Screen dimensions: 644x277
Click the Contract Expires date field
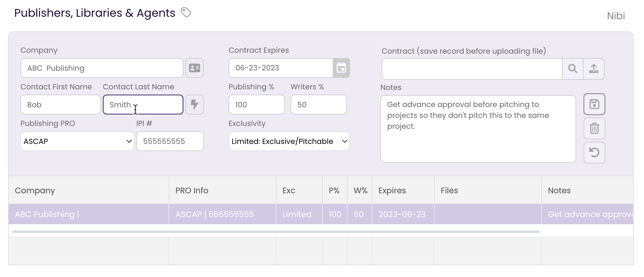[281, 68]
